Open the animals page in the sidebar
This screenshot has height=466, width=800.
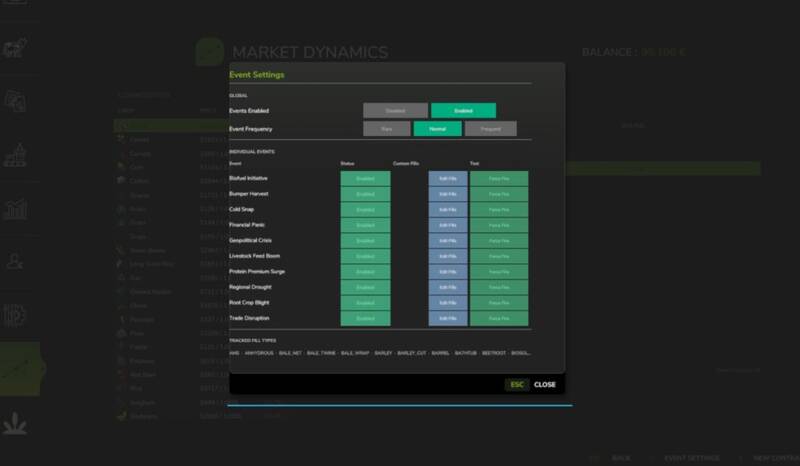pos(15,48)
